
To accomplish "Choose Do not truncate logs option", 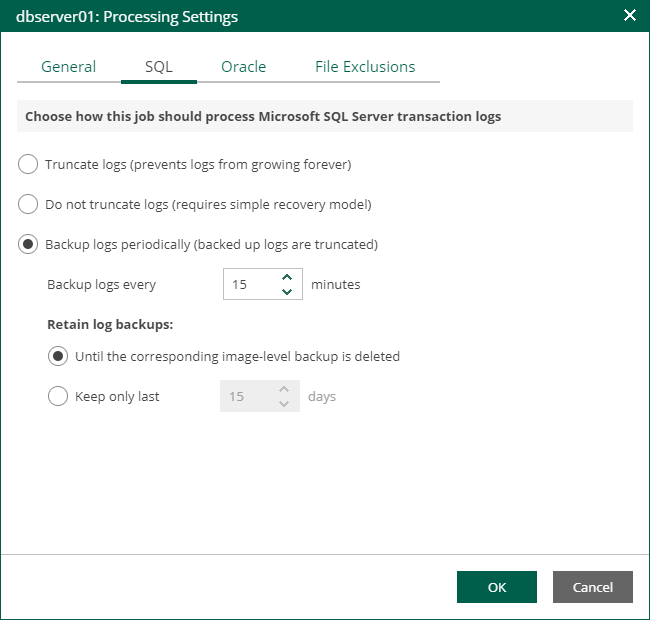I will (29, 204).
